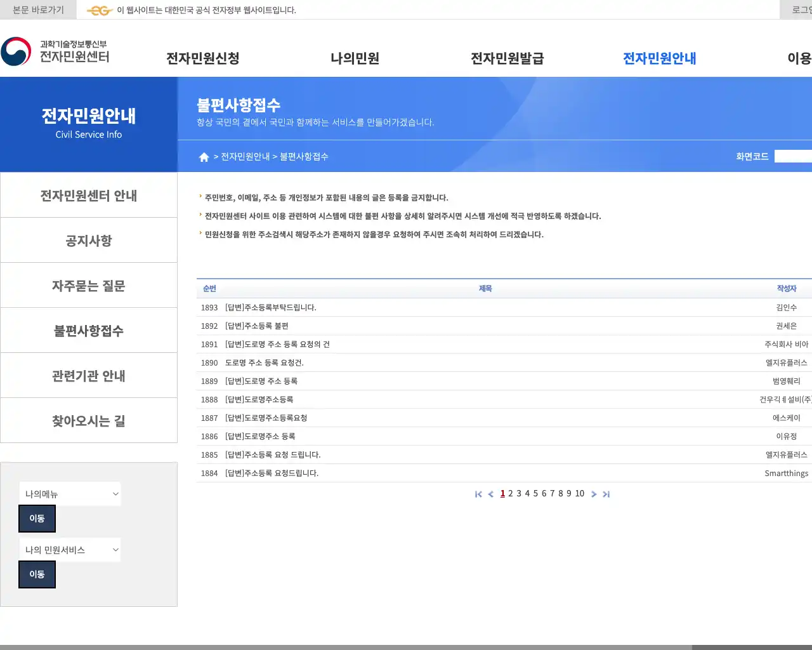Click the 화면코드 input field
812x650 pixels.
point(794,156)
